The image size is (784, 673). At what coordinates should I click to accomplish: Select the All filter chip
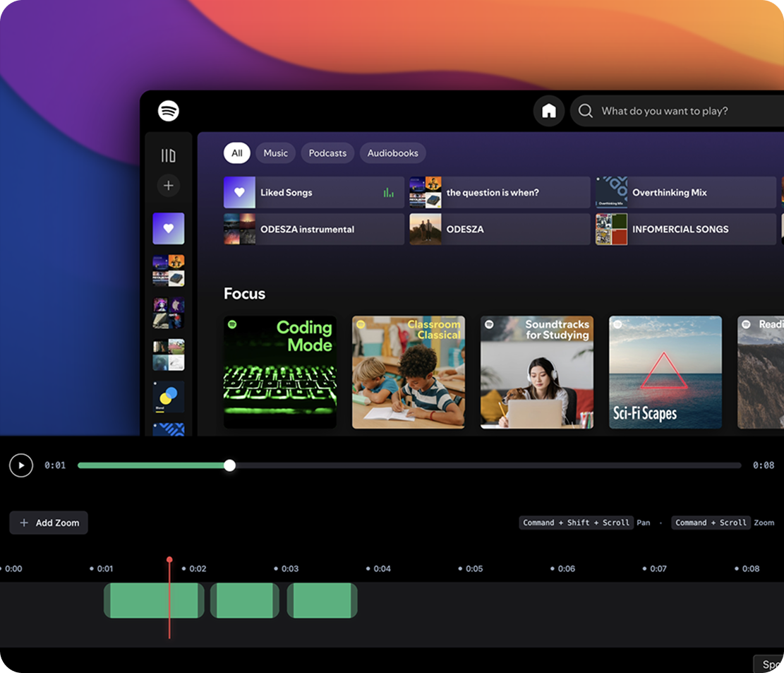236,153
